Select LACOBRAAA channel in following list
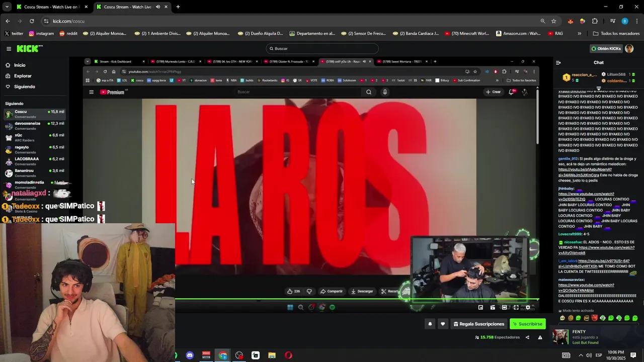Image resolution: width=644 pixels, height=362 pixels. pos(34,161)
